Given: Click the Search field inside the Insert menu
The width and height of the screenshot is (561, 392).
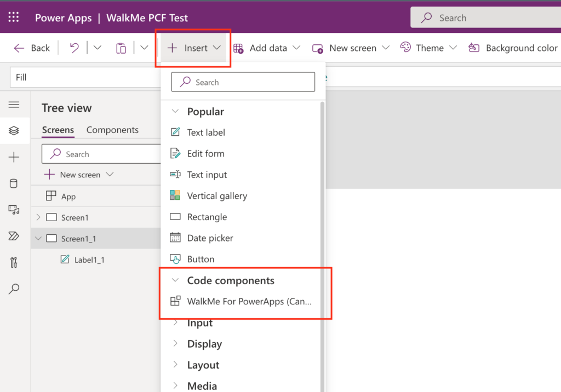Looking at the screenshot, I should point(243,82).
